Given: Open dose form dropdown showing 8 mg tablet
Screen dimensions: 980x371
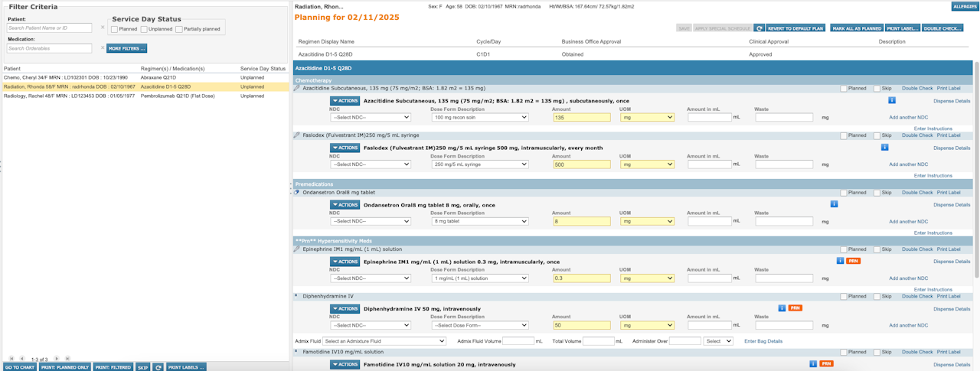Looking at the screenshot, I should [x=480, y=221].
